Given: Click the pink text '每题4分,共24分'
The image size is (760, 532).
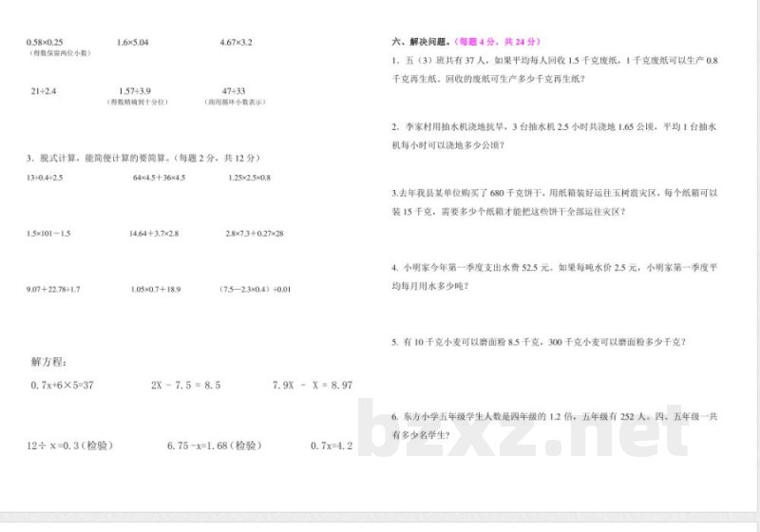Looking at the screenshot, I should (497, 42).
